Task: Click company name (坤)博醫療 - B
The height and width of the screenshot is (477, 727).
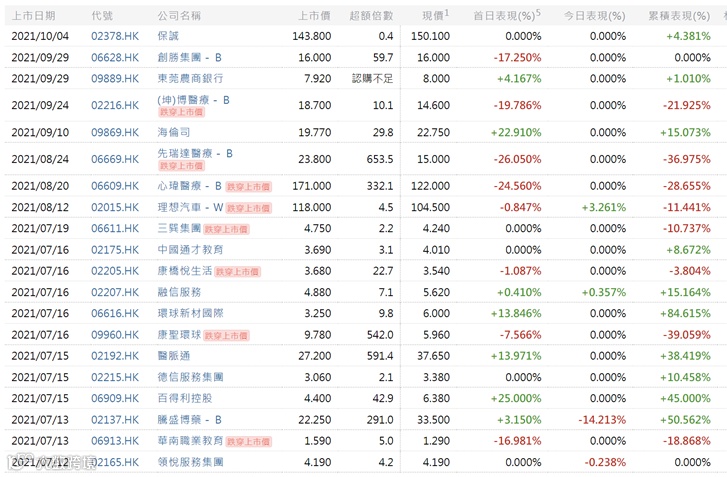Action: [x=193, y=100]
